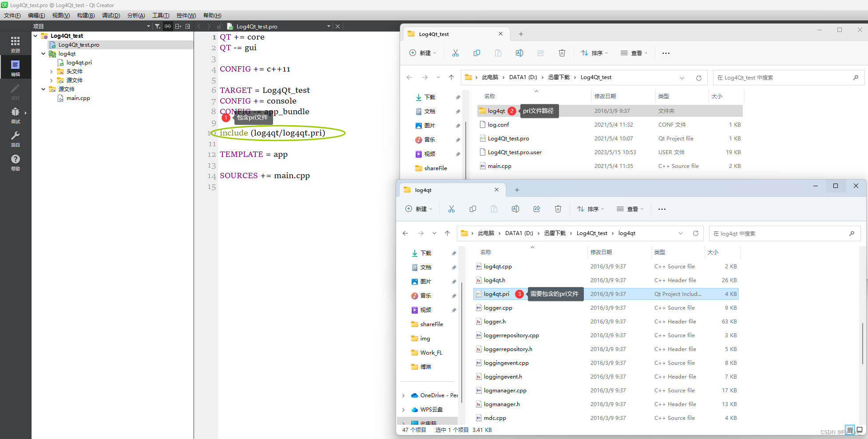Click 迅雷下载 breadcrumb in Log4Qt_test address bar
The height and width of the screenshot is (439, 868).
click(x=559, y=77)
